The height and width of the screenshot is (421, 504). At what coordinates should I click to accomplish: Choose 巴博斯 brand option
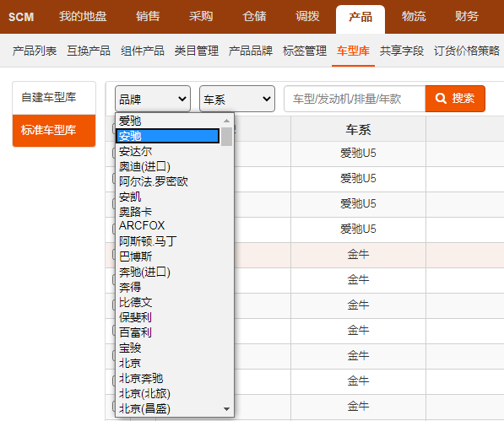click(x=168, y=256)
